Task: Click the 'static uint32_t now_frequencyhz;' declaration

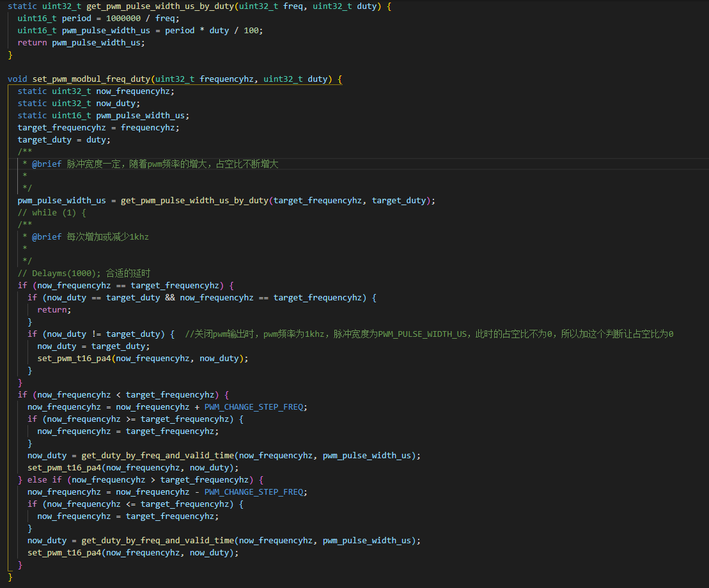Action: point(96,91)
